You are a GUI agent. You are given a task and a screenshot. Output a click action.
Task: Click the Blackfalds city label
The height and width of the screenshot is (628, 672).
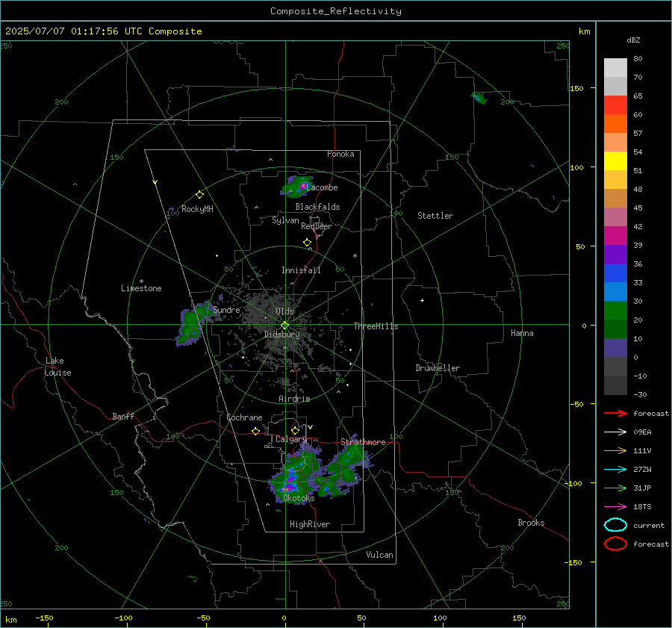point(317,207)
